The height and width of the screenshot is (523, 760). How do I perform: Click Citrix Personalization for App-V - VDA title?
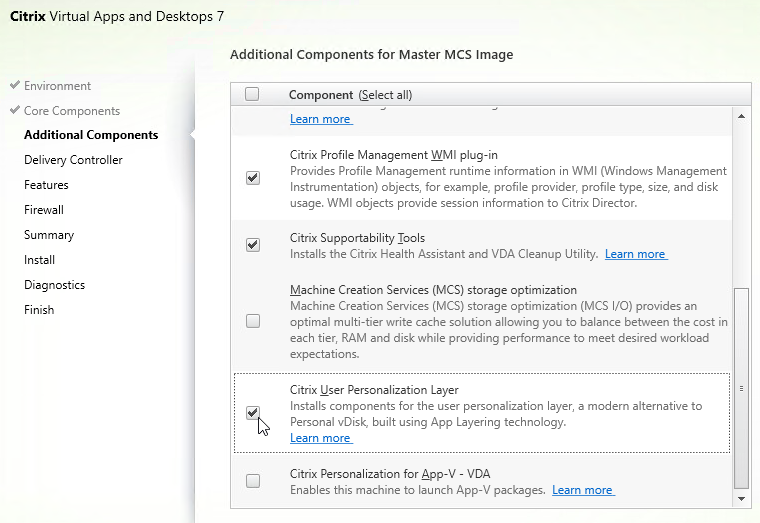tap(390, 474)
